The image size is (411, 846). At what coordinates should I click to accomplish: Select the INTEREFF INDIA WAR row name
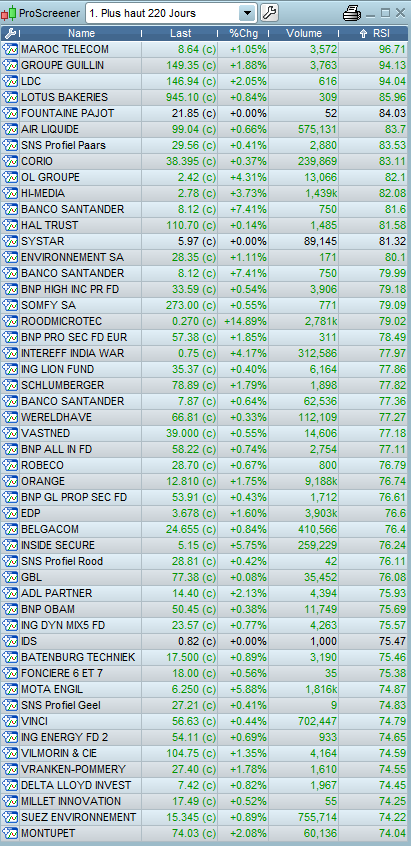point(72,353)
